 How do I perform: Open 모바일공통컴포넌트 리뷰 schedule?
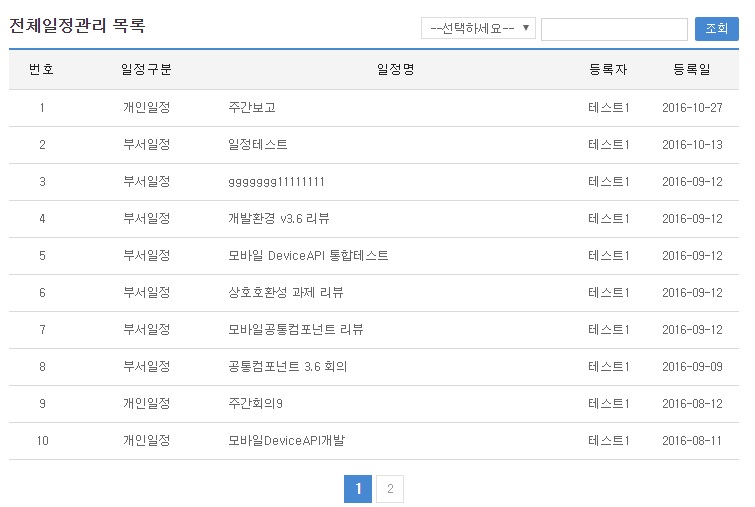(296, 329)
